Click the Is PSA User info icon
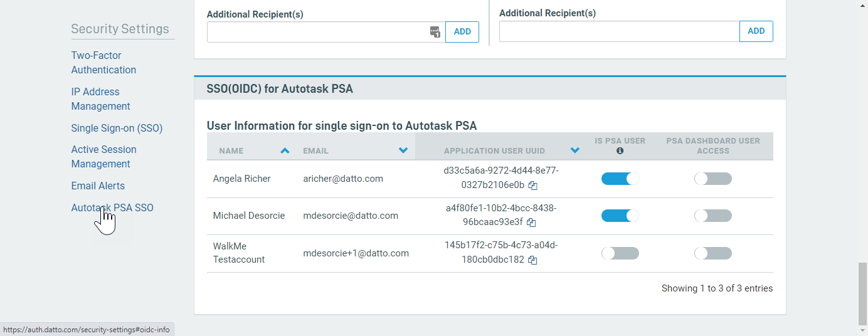 620,150
